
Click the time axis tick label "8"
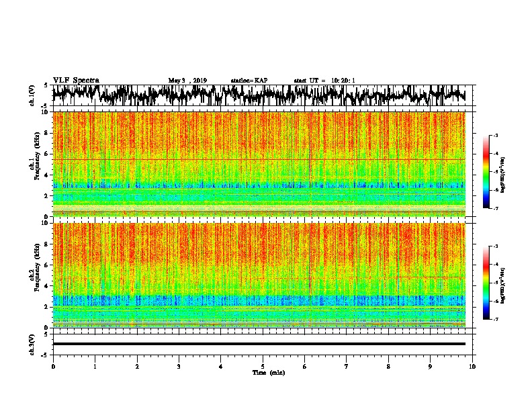pyautogui.click(x=388, y=367)
